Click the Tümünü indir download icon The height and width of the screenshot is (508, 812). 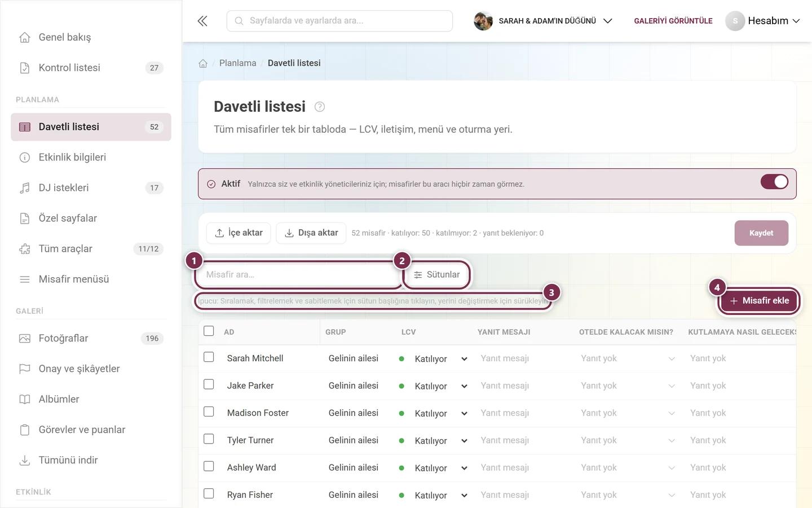coord(25,461)
